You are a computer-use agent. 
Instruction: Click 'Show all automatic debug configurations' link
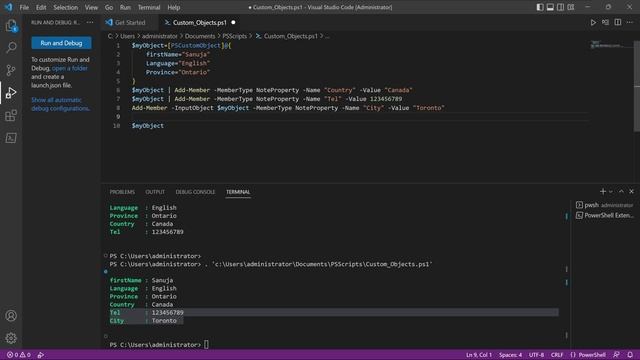[x=60, y=104]
